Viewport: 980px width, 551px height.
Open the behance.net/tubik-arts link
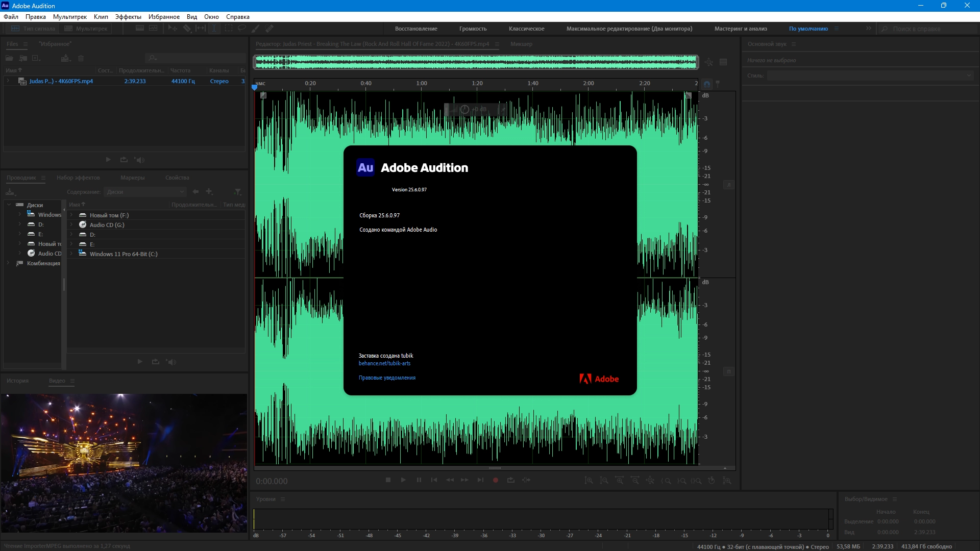point(384,363)
